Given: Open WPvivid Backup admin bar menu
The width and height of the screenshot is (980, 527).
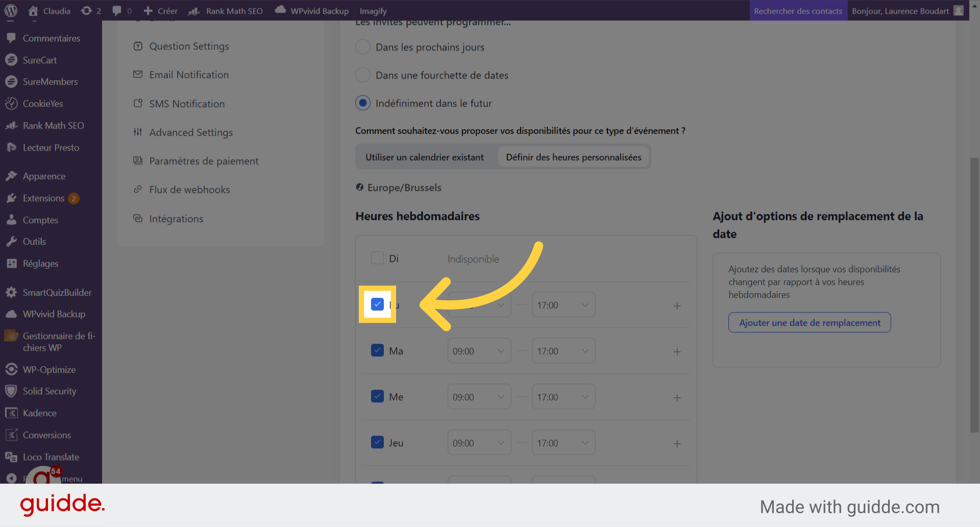Looking at the screenshot, I should tap(312, 11).
